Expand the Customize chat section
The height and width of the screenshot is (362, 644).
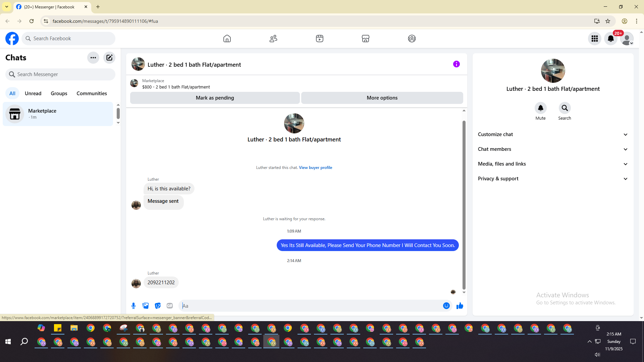552,134
